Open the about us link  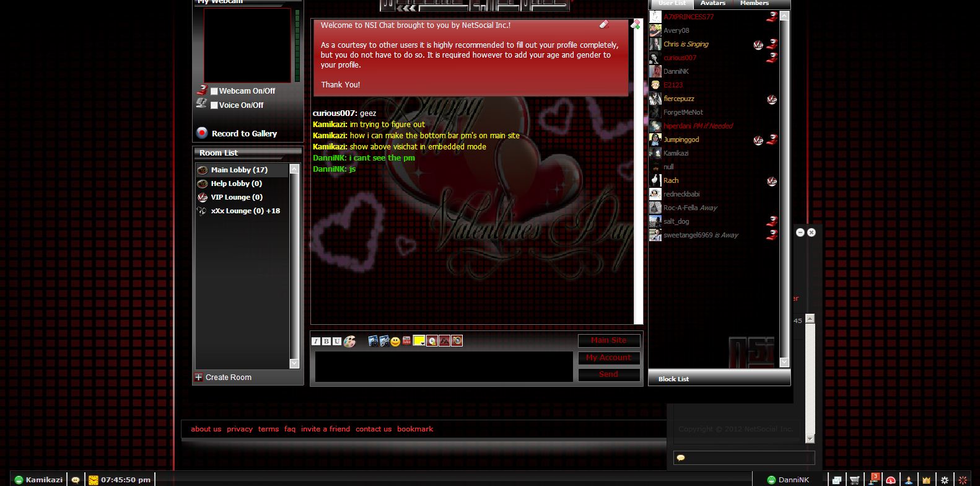coord(206,429)
